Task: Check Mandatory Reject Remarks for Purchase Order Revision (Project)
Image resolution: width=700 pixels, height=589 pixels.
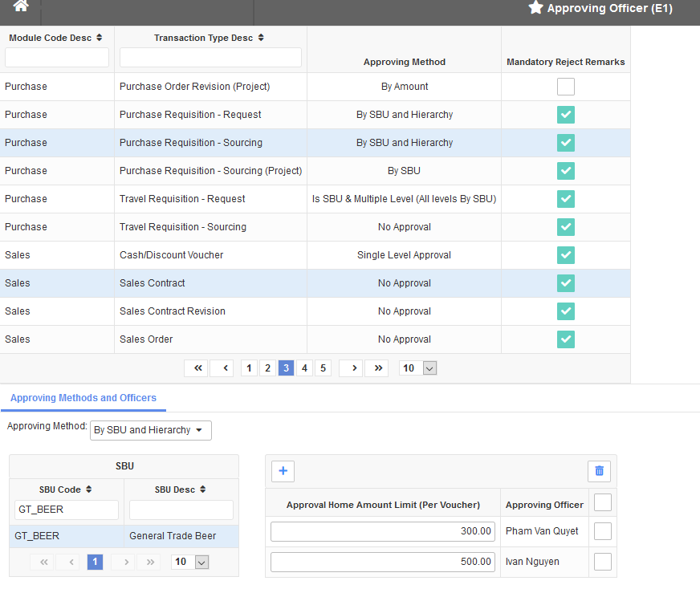Action: [x=565, y=86]
